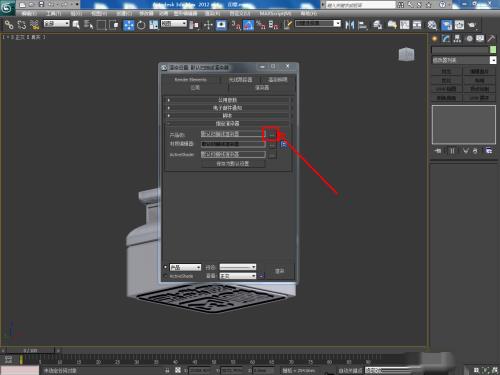The height and width of the screenshot is (375, 500).
Task: Click the Use Pivot Point Center icon
Action: [194, 25]
